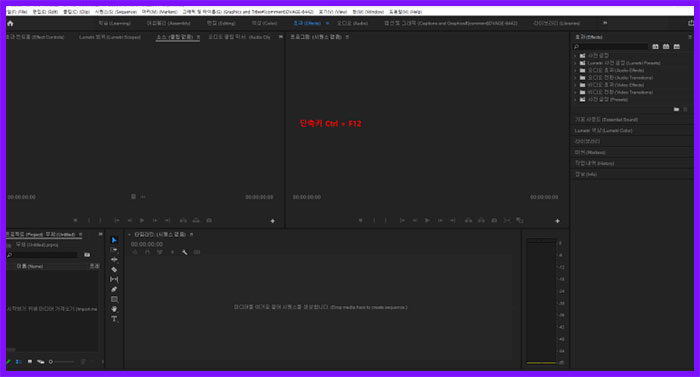Click Accelerated Effects filter icon in Effects panel

(x=655, y=46)
